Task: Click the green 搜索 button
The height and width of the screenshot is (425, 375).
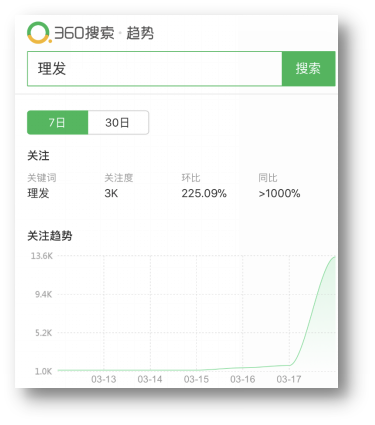Action: tap(308, 69)
